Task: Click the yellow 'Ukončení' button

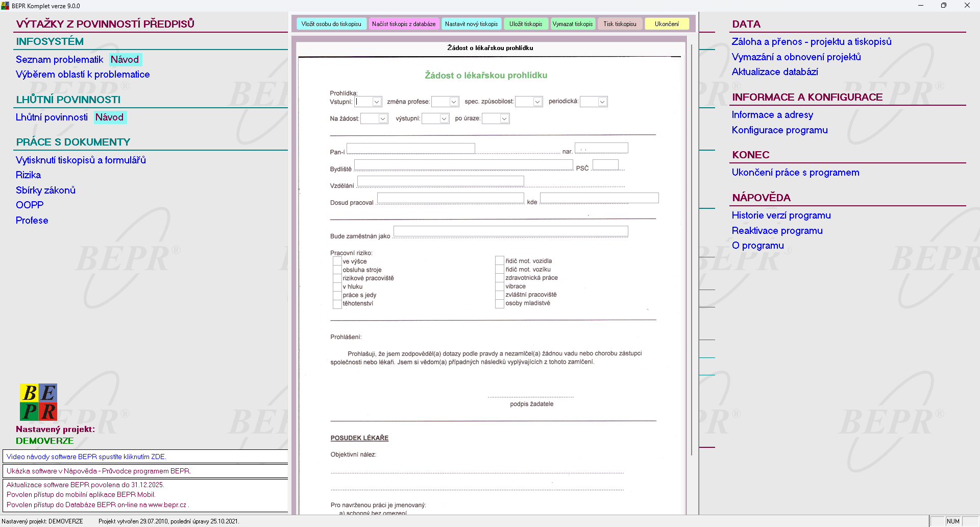Action: point(667,24)
